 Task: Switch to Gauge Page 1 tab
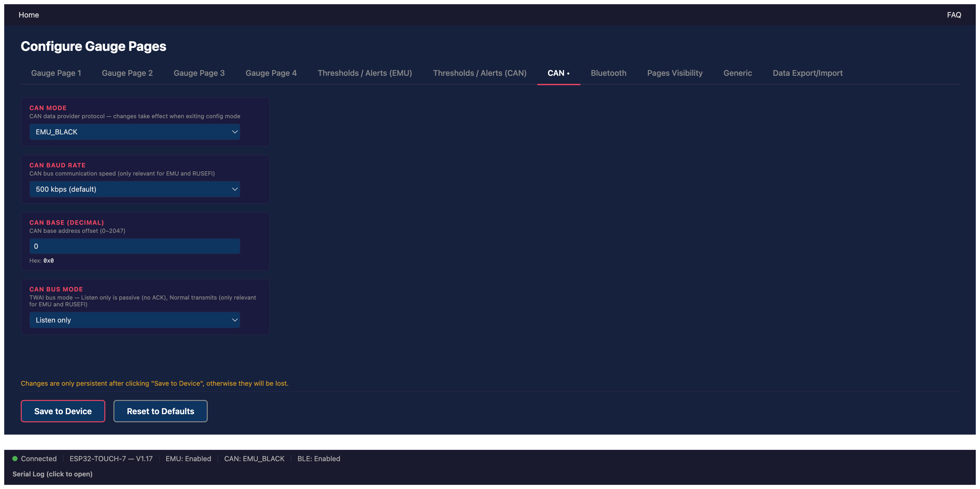(56, 73)
